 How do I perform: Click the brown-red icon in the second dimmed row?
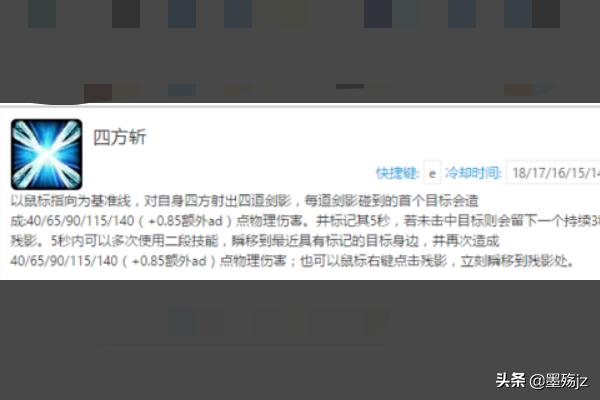pos(98,92)
